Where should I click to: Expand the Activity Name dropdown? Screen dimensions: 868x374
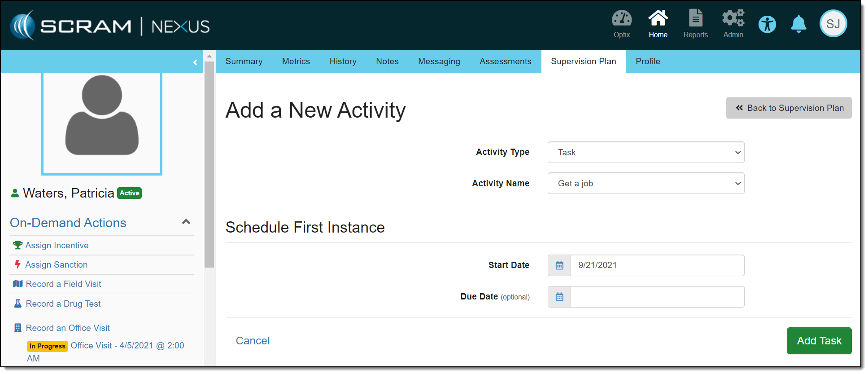[x=646, y=184]
